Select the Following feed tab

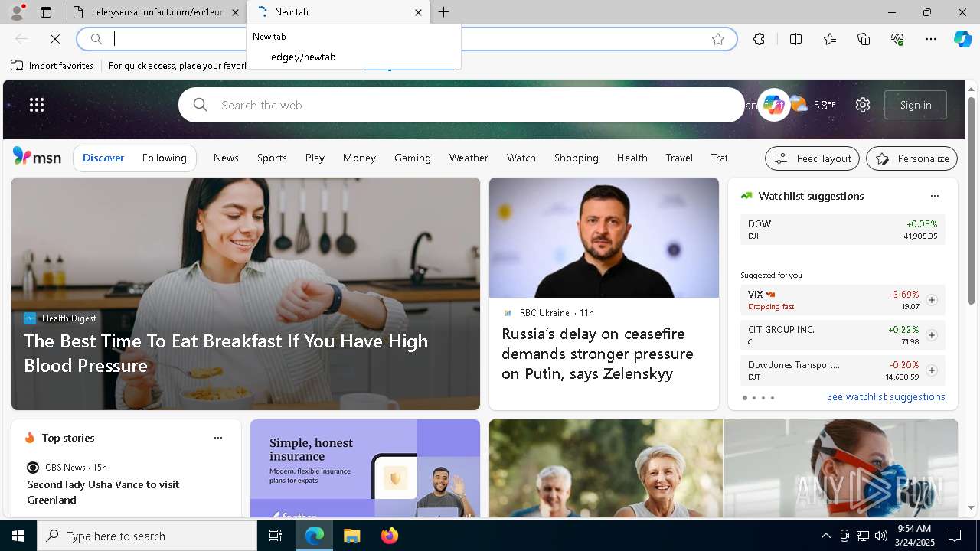pyautogui.click(x=164, y=158)
